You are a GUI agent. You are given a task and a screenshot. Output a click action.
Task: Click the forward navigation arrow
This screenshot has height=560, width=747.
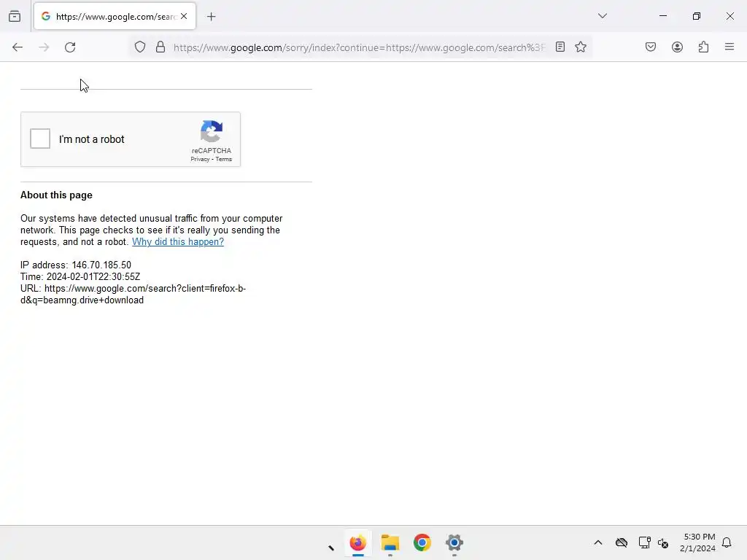44,47
